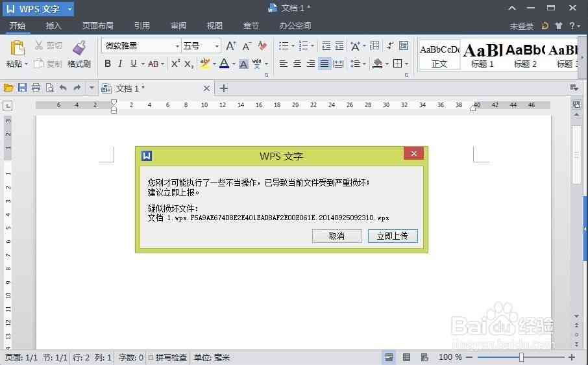Click the numbered list icon
The width and height of the screenshot is (588, 365).
click(303, 45)
